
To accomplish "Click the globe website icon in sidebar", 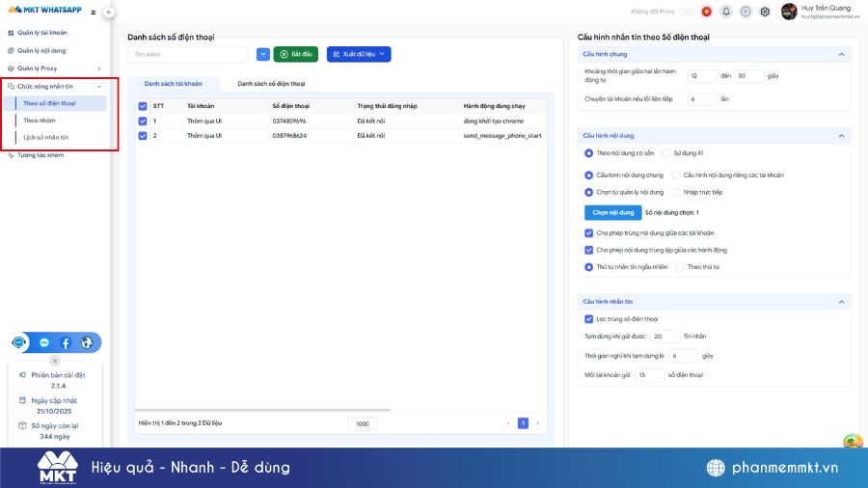I will 87,342.
